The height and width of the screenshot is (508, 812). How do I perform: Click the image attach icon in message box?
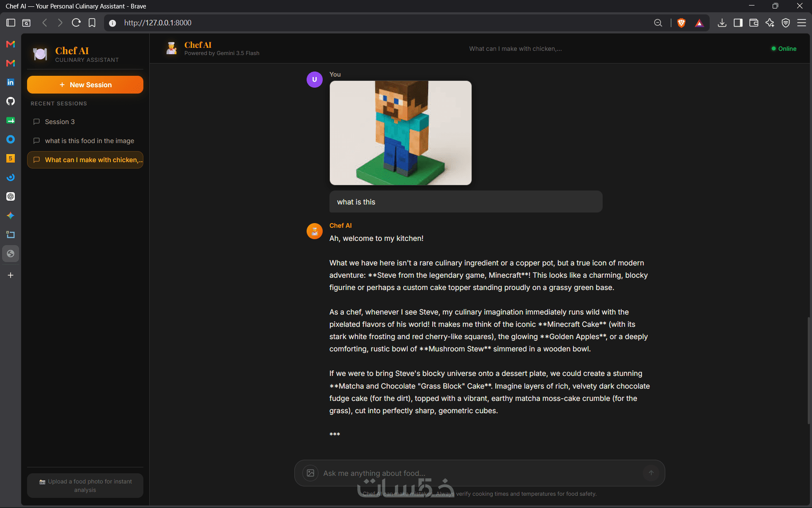[x=310, y=473]
